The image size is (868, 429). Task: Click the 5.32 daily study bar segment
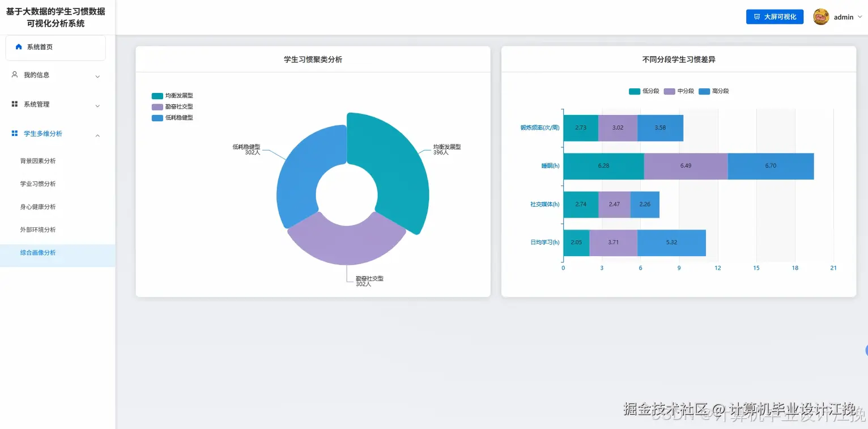tap(671, 243)
